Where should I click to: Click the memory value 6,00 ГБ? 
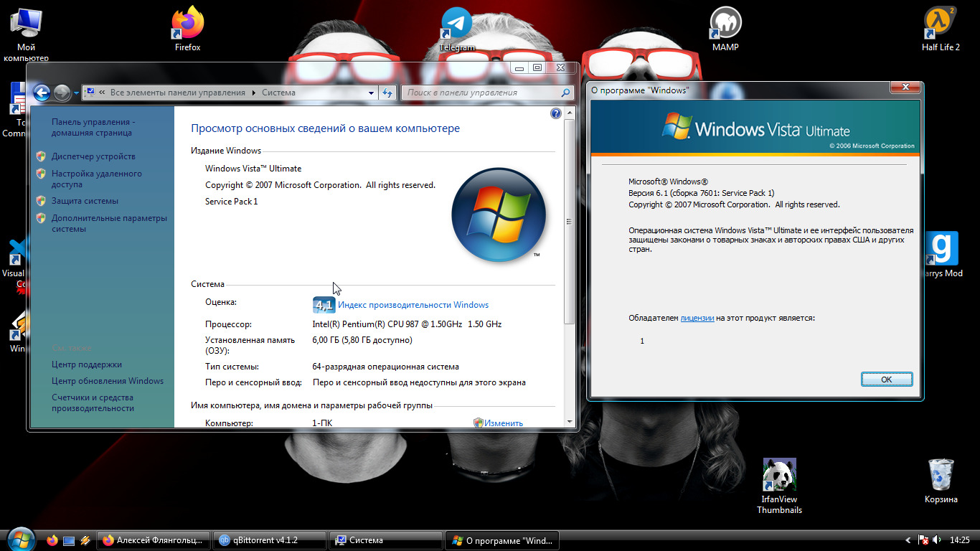tap(362, 340)
